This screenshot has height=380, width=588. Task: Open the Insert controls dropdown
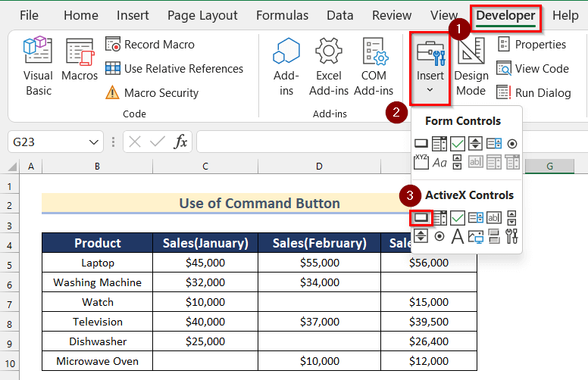430,68
